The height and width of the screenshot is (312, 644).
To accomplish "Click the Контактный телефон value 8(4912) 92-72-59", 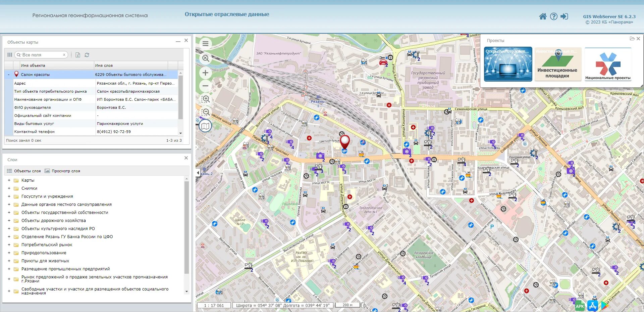I will (114, 132).
